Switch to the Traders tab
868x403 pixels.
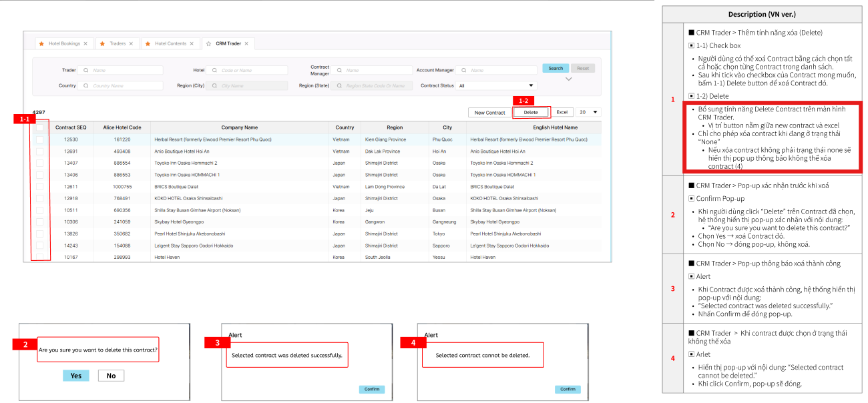tap(118, 43)
